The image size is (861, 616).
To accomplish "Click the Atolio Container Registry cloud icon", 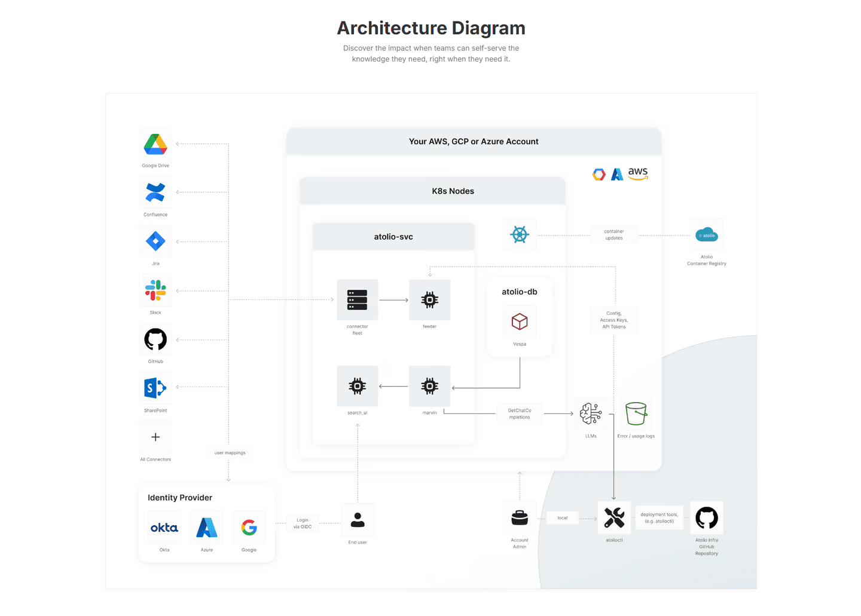I will (707, 235).
